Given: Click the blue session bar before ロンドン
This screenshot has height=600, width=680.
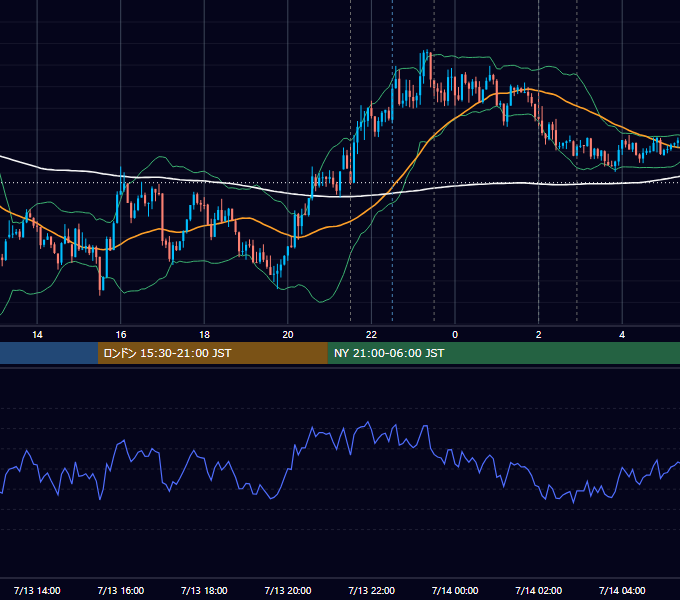Looking at the screenshot, I should (x=49, y=353).
